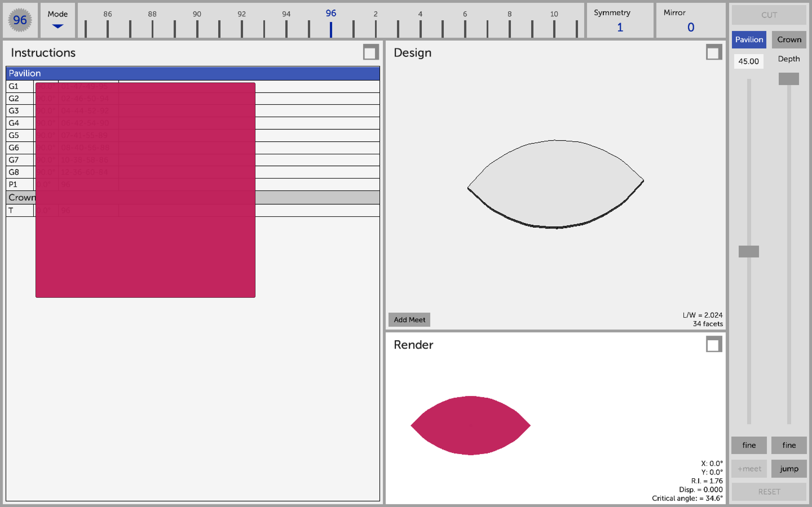Click the X: 0.0° tilt readout
Viewport: 812px width, 507px height.
tap(712, 463)
